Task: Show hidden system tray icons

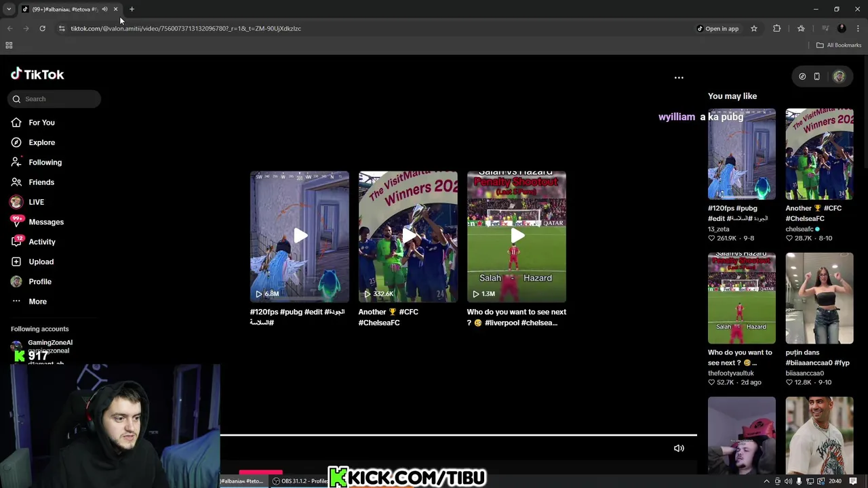Action: click(767, 481)
